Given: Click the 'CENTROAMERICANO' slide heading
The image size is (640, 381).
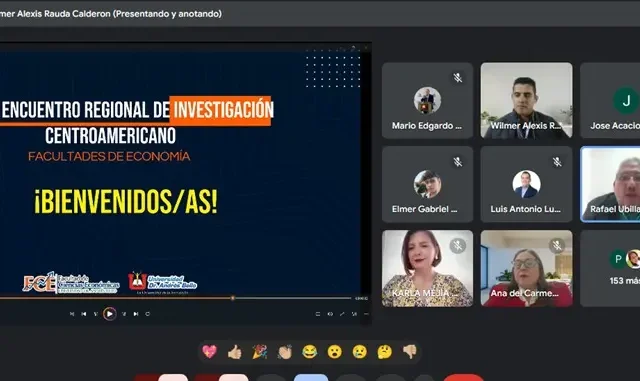Looking at the screenshot, I should click(x=110, y=136).
